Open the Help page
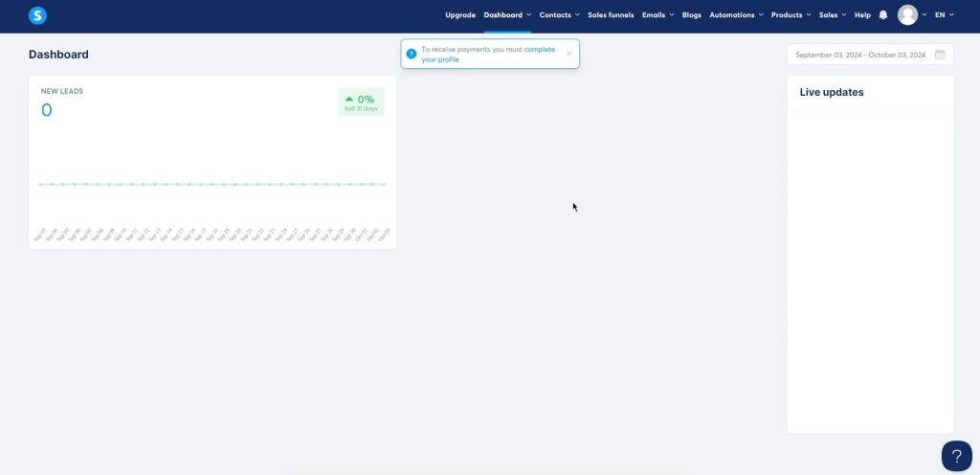The width and height of the screenshot is (980, 475). pyautogui.click(x=862, y=15)
